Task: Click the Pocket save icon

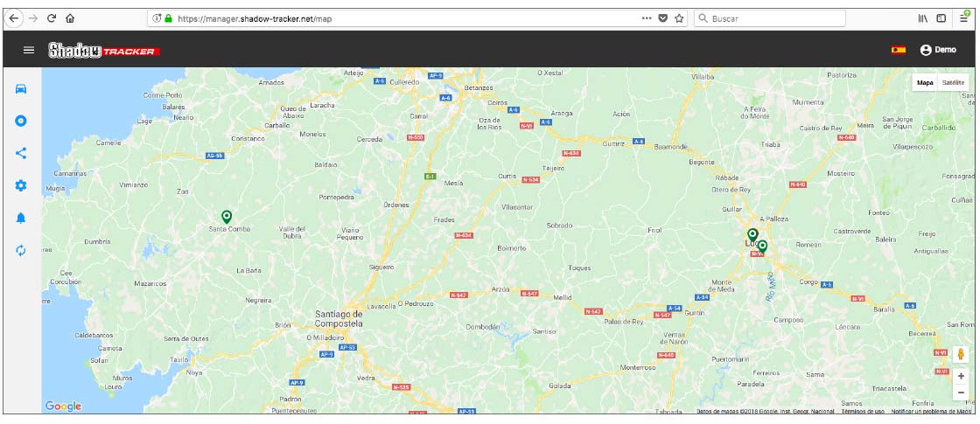Action: coord(663,18)
